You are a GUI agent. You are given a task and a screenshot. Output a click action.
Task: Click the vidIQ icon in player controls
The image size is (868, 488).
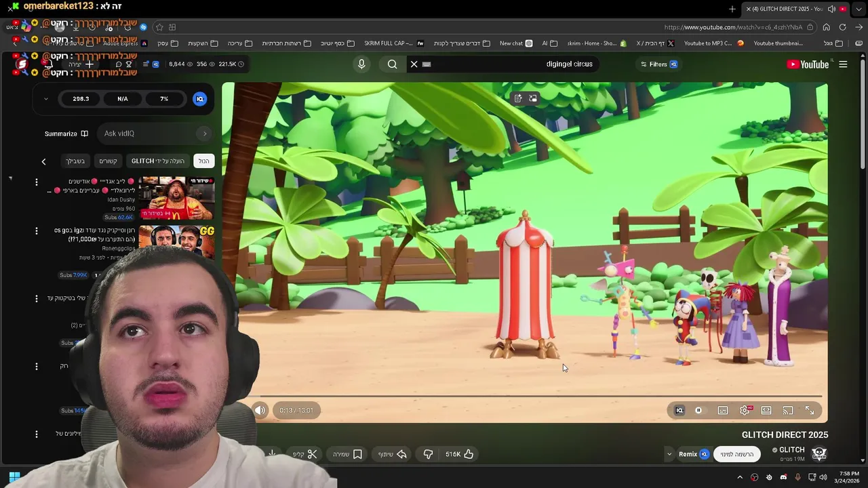[x=679, y=410]
